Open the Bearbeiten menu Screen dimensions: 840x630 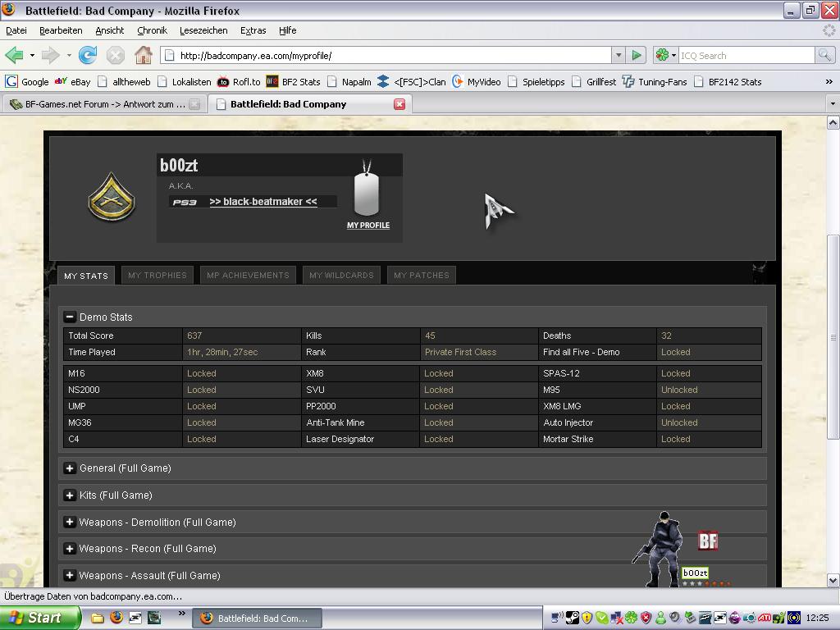pyautogui.click(x=61, y=30)
